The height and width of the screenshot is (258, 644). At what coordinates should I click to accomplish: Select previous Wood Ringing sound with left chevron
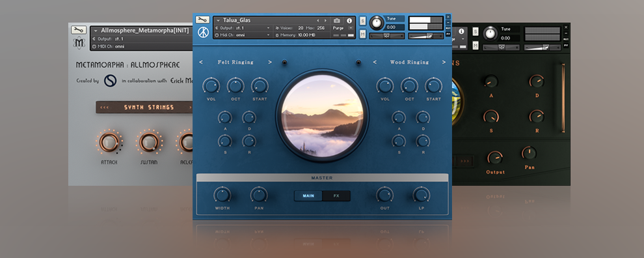(375, 62)
